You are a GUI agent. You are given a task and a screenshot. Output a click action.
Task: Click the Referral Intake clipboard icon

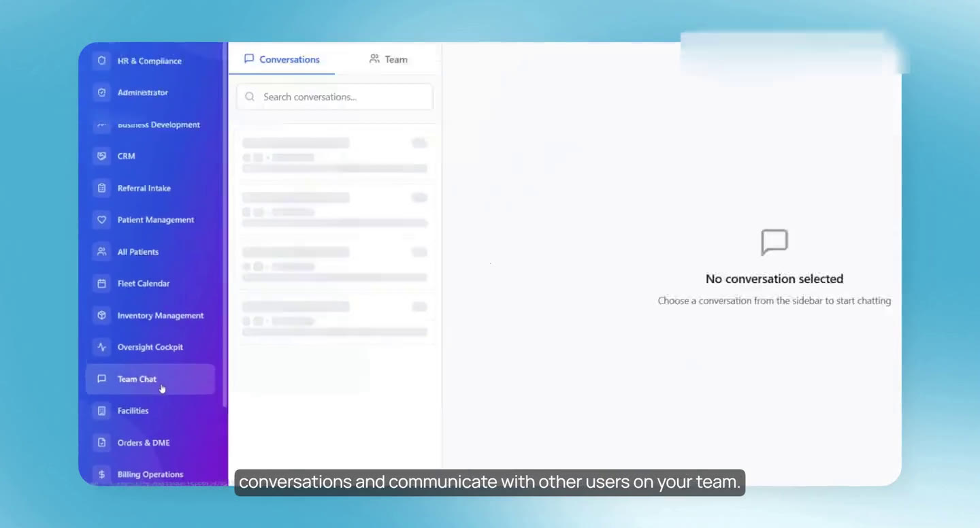(102, 188)
